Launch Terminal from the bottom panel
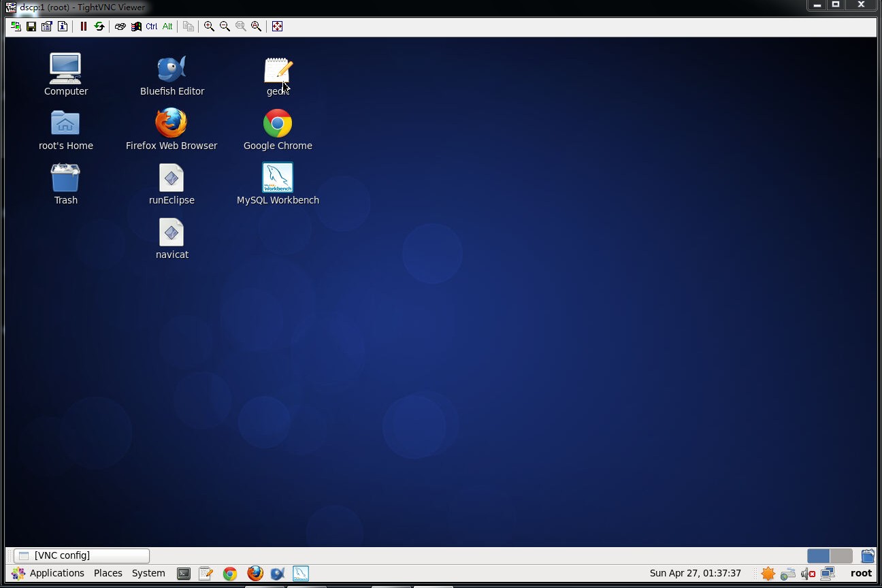The width and height of the screenshot is (882, 588). [x=184, y=574]
